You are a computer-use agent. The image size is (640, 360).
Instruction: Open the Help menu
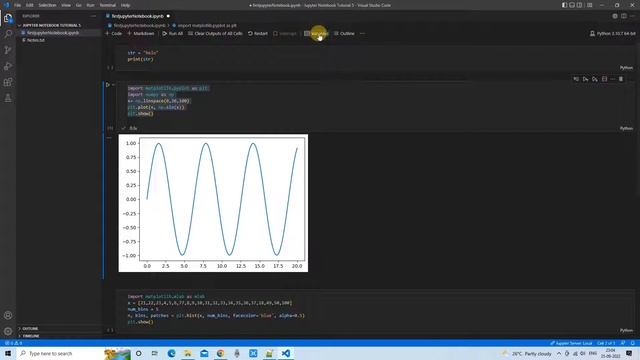126,5
